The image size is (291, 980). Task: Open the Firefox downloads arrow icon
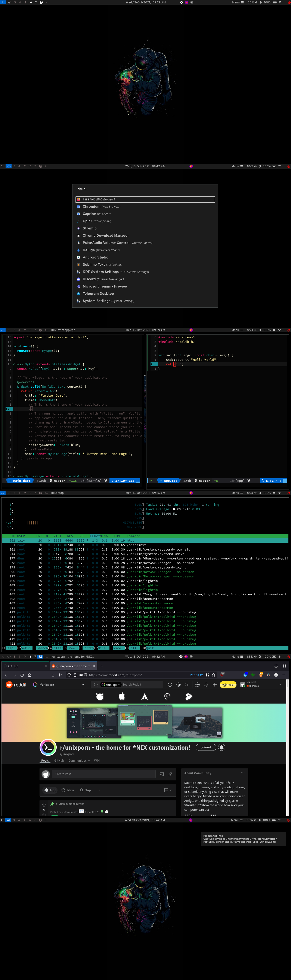pyautogui.click(x=53, y=675)
